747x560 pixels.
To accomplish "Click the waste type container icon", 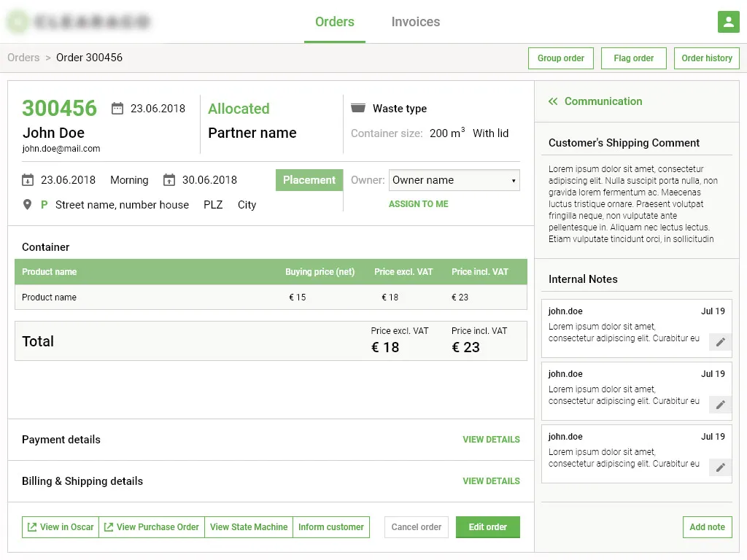I will point(357,109).
